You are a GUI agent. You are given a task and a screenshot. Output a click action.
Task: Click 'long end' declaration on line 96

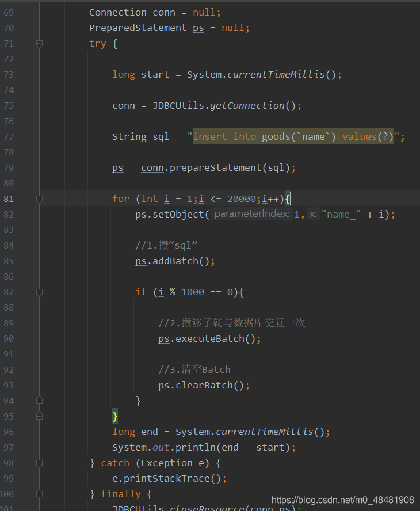pos(135,432)
